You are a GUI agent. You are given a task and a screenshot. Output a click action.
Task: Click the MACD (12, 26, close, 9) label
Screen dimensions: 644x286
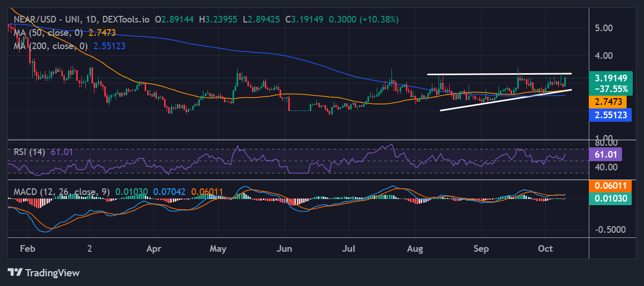point(60,192)
